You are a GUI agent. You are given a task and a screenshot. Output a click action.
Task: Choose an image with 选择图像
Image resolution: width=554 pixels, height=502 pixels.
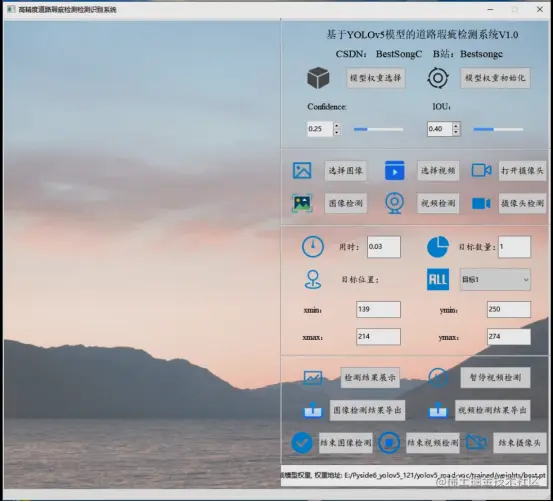click(x=346, y=171)
